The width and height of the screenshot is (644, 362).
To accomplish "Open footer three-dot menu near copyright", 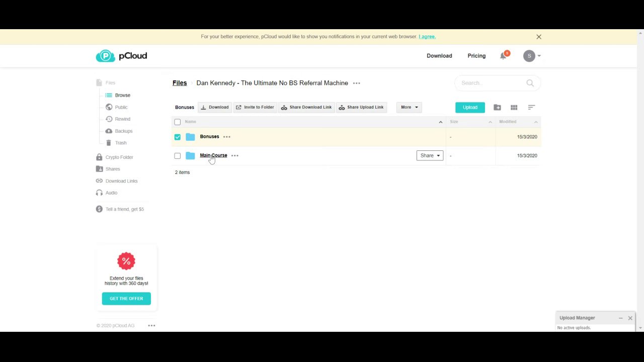I will tap(151, 326).
